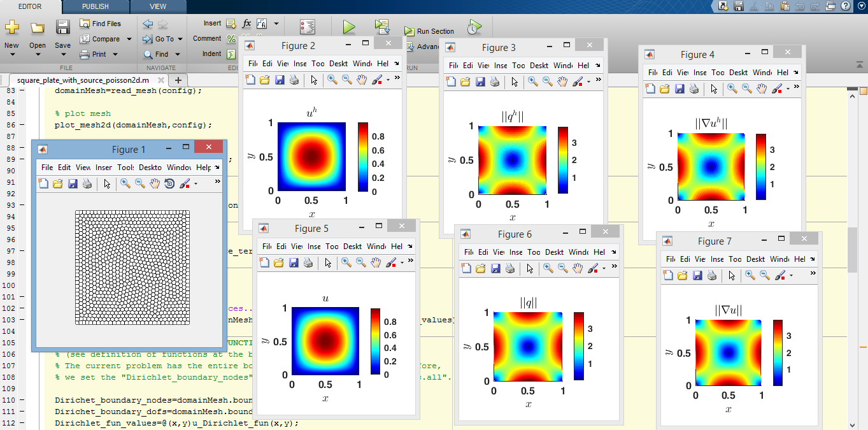Select the Brush data tool in Figure 3
Screen dimensions: 868x430
576,82
